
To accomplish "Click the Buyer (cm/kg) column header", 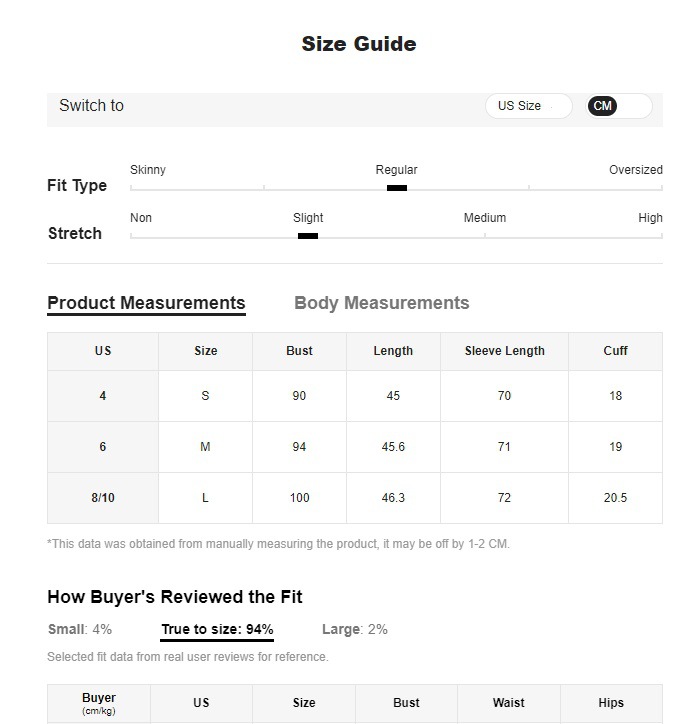I will click(99, 703).
